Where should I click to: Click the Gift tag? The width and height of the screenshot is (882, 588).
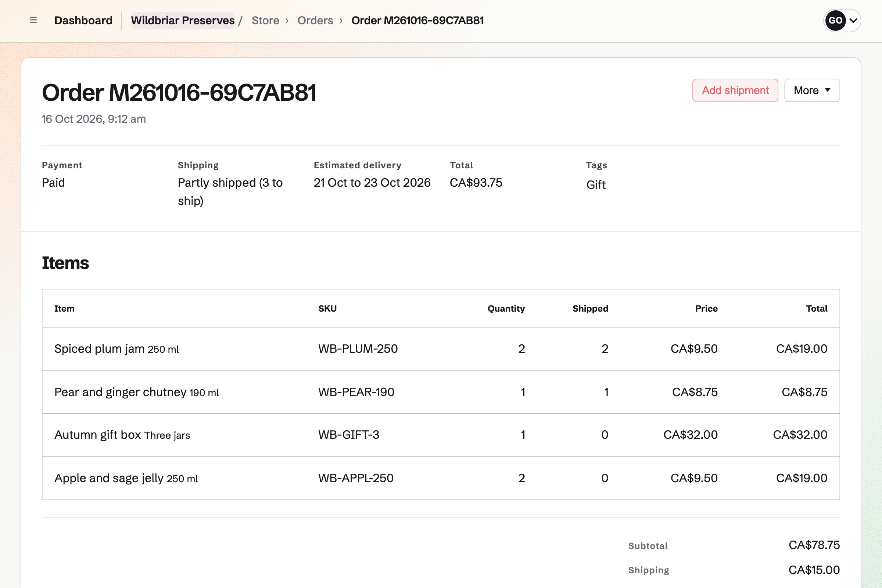[596, 184]
